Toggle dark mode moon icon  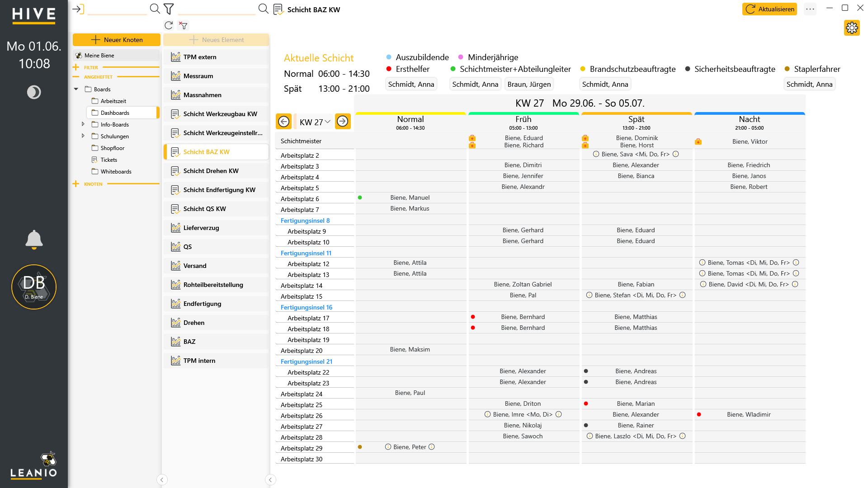(x=34, y=92)
